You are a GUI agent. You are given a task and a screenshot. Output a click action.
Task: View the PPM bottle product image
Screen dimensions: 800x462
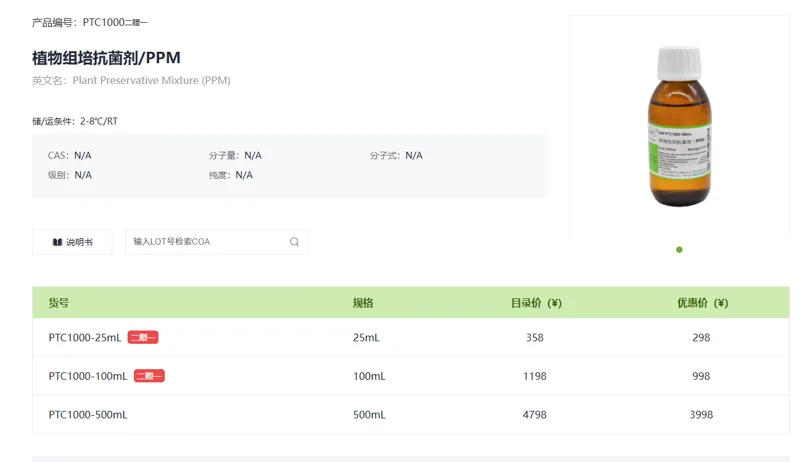click(679, 126)
